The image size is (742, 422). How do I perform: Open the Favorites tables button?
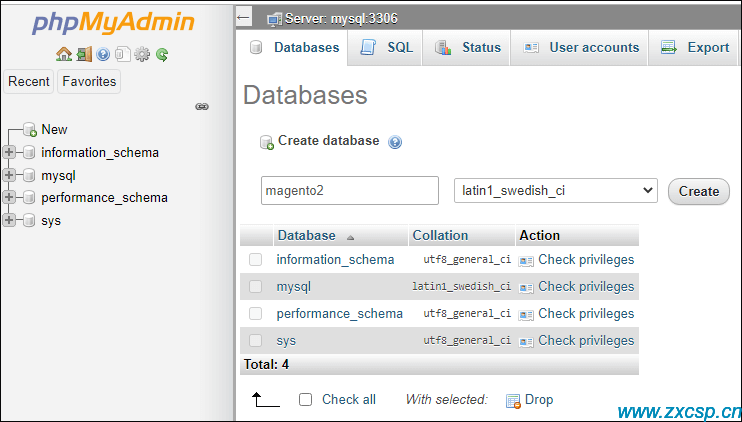coord(89,81)
